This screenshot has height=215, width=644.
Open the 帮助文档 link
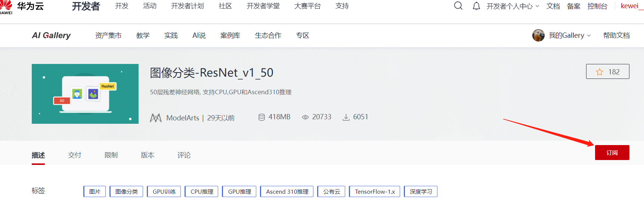(616, 36)
